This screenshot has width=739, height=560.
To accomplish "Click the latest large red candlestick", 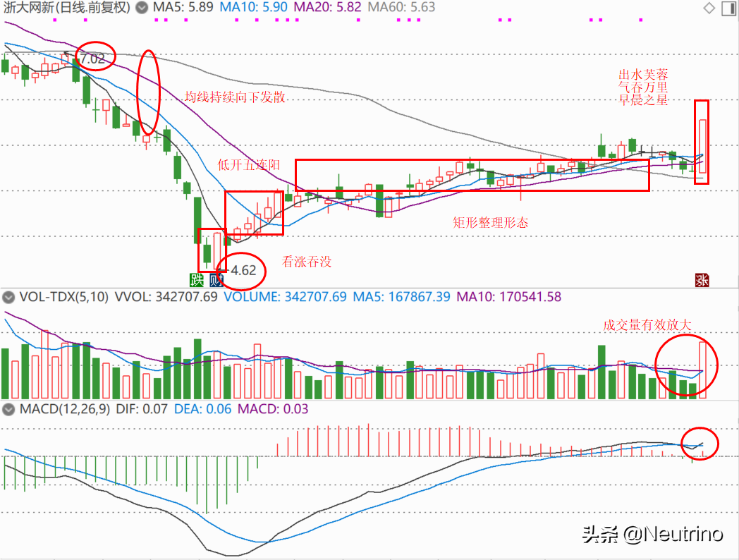I will 703,146.
